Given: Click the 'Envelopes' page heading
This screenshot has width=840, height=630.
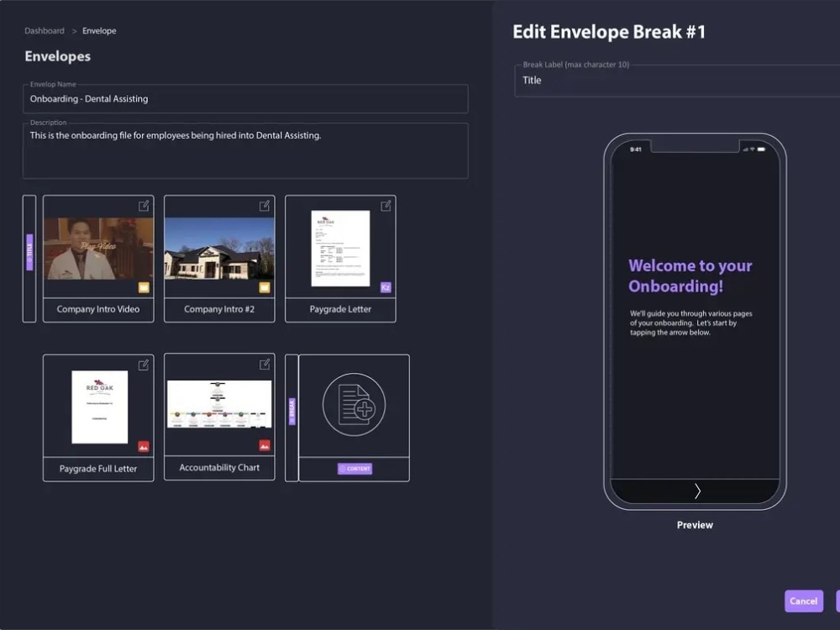Looking at the screenshot, I should click(x=58, y=56).
